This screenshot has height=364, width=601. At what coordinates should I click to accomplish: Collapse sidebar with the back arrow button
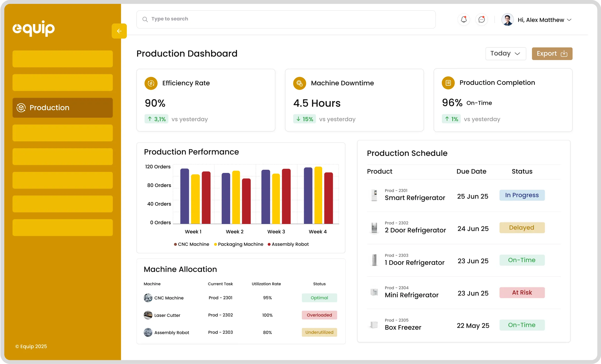[119, 31]
